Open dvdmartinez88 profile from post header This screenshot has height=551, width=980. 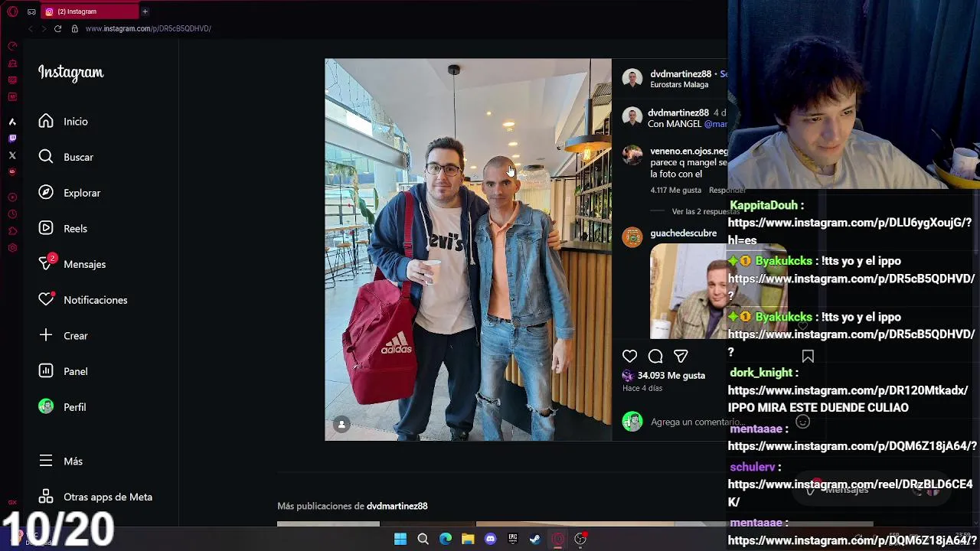tap(681, 73)
